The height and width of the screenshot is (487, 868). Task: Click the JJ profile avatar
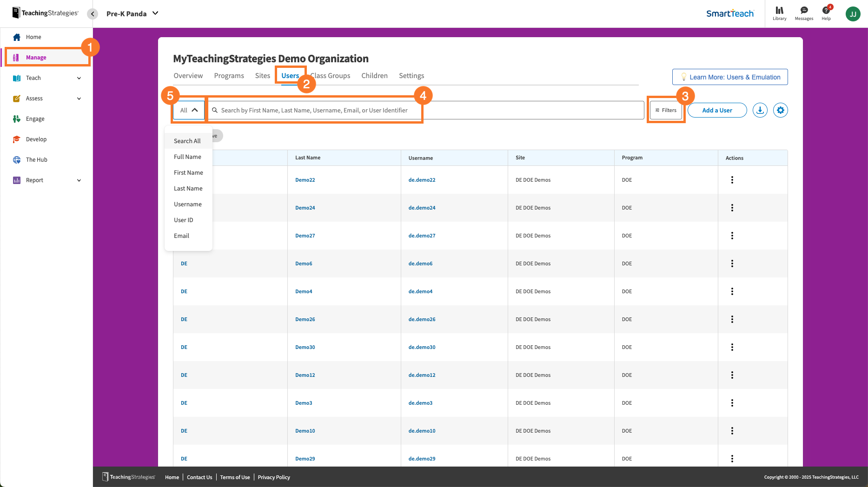853,14
